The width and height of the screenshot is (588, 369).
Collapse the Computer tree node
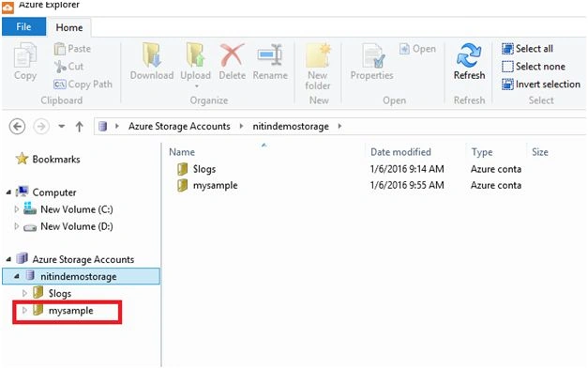(8, 192)
